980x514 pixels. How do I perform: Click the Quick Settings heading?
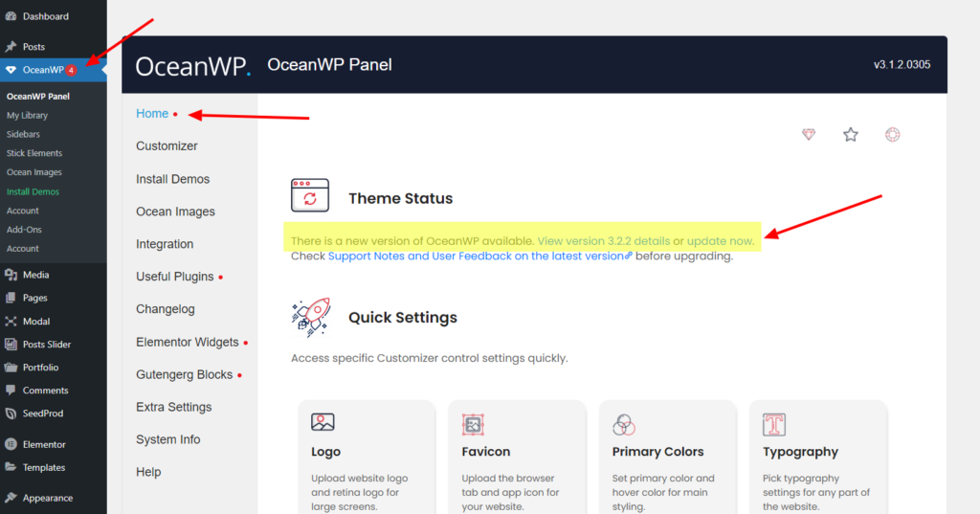[x=403, y=318]
